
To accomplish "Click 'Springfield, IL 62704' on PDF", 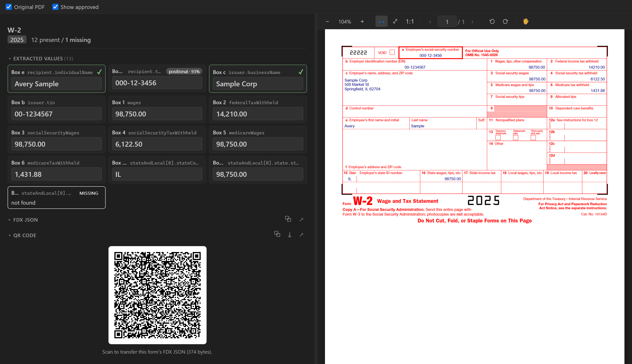I will coord(362,89).
